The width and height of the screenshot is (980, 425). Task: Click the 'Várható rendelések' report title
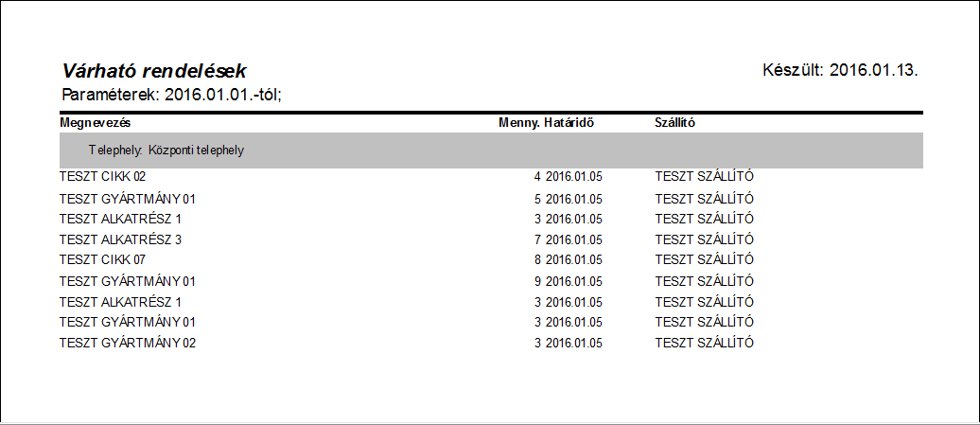[x=154, y=71]
